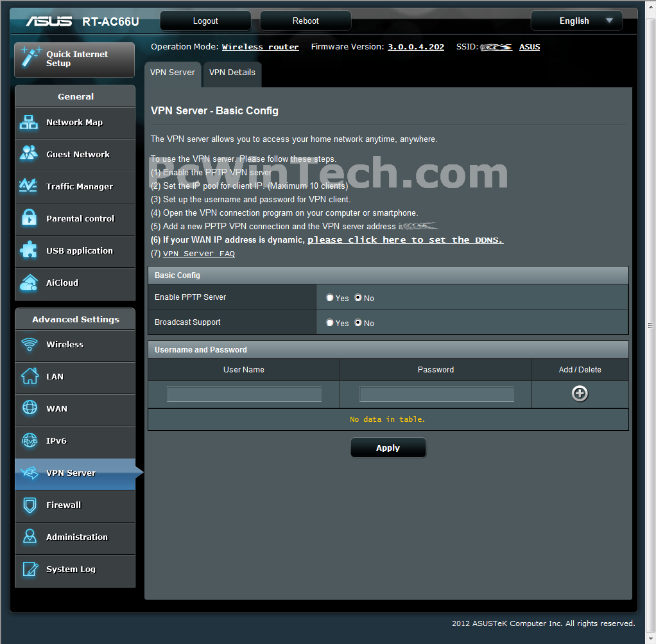Click the plus icon to add user
656x644 pixels.
coord(580,394)
